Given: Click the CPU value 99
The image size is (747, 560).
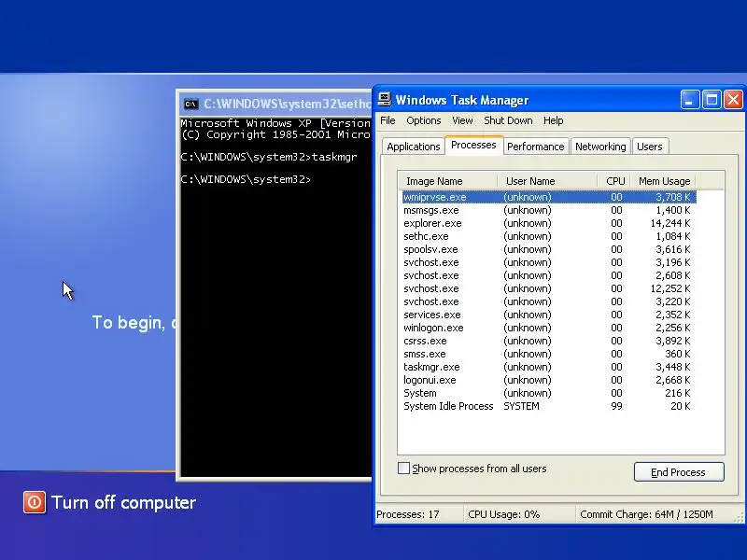Looking at the screenshot, I should point(616,406).
